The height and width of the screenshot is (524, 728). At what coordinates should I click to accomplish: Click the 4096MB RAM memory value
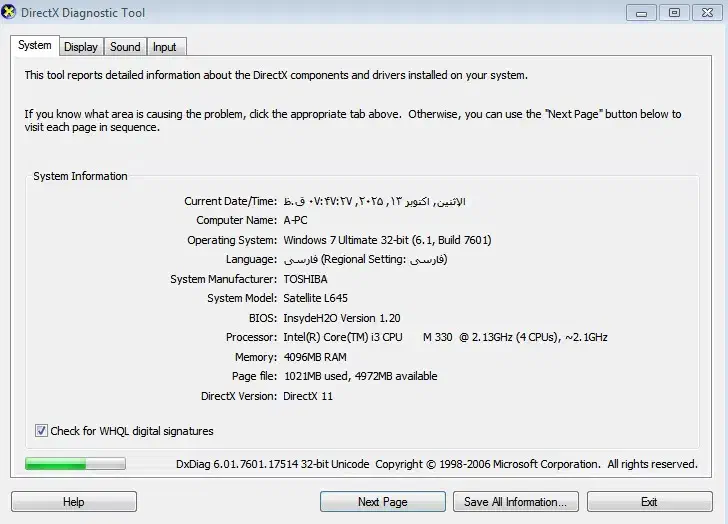[315, 357]
